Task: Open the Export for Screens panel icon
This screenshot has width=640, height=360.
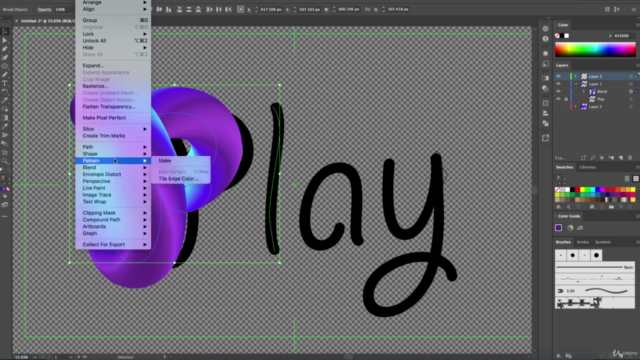Action: [545, 138]
